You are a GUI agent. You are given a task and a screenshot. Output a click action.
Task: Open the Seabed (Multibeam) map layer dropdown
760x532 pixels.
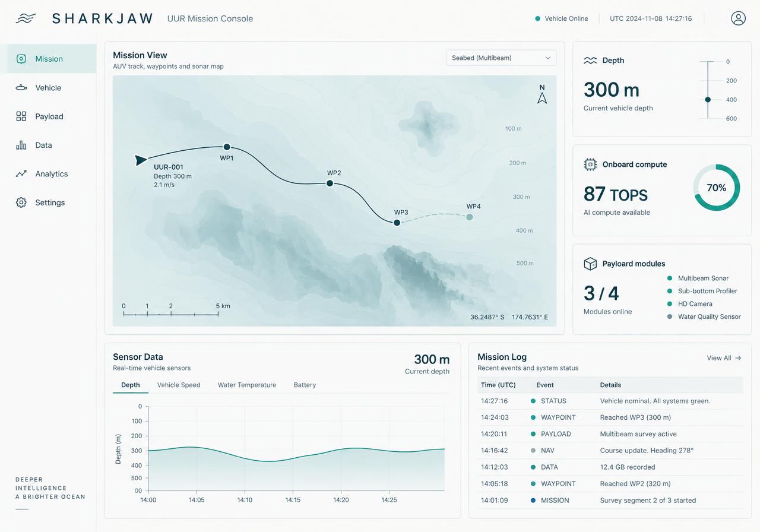point(501,58)
